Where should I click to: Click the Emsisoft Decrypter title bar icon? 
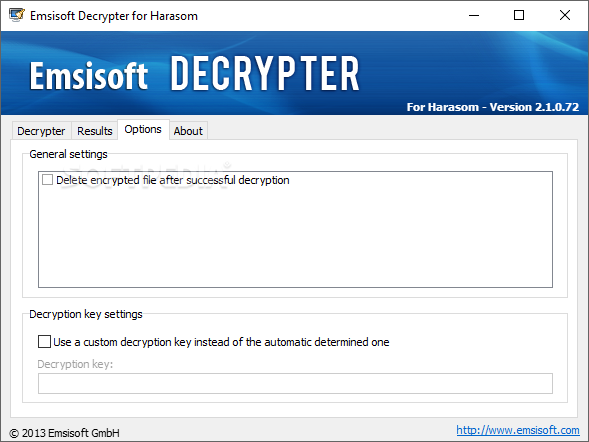(17, 15)
